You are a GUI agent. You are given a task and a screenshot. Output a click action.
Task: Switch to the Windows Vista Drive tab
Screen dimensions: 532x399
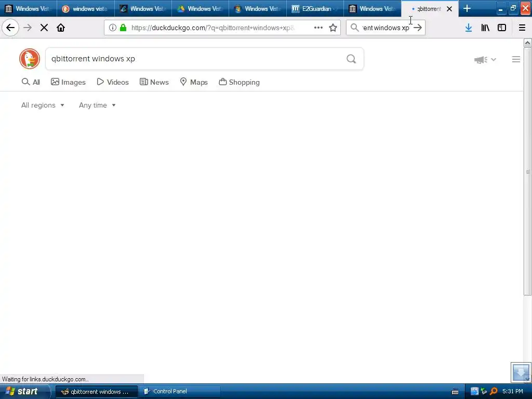(x=200, y=8)
